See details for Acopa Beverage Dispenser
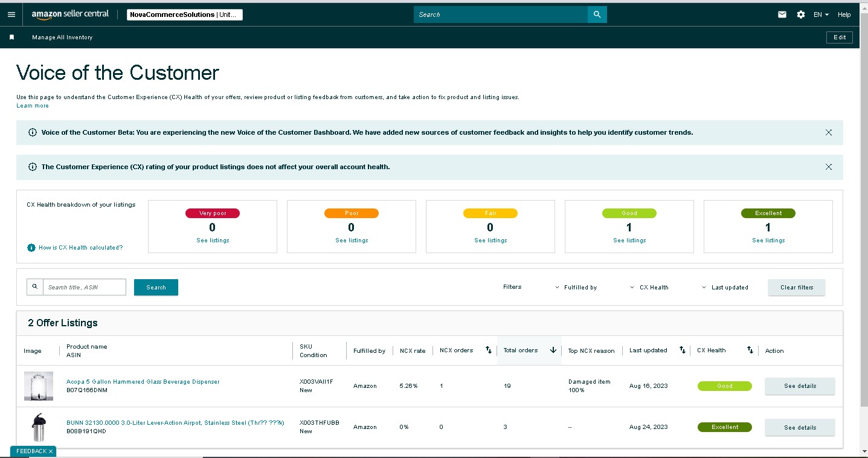Screen dimensions: 868x458 800,386
